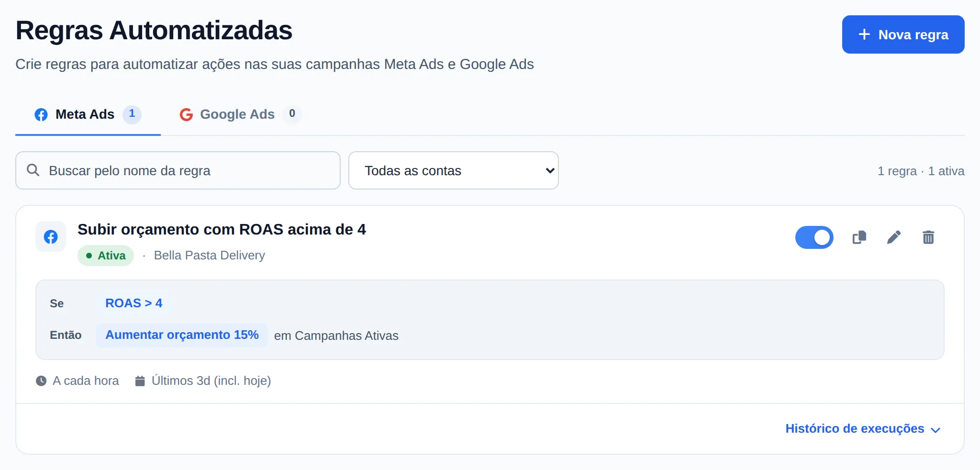Click the 1 regra · 1 ativa counter

point(921,171)
